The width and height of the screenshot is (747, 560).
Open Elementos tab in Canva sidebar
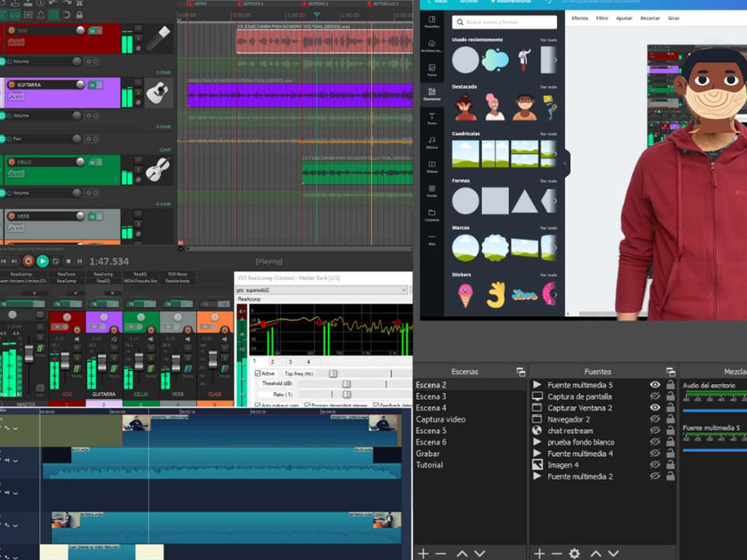[432, 94]
